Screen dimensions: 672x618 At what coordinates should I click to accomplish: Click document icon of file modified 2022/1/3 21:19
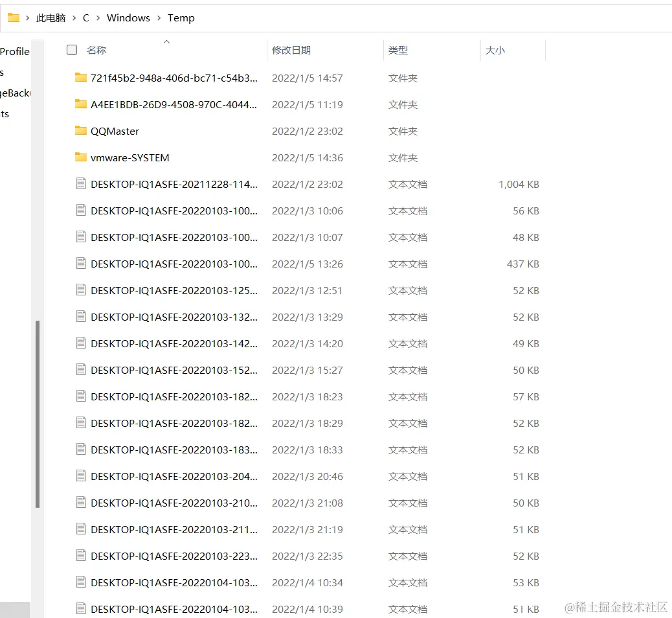click(80, 529)
